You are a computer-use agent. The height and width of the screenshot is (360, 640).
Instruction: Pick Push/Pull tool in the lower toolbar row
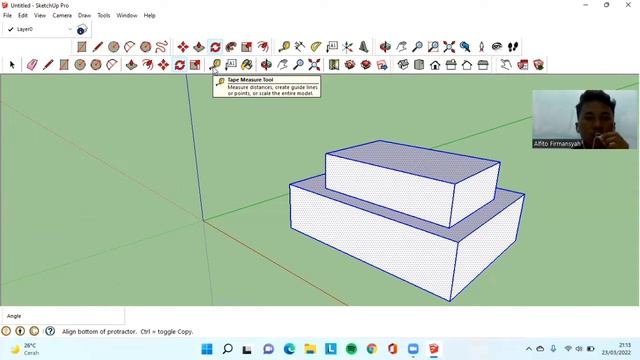click(131, 65)
